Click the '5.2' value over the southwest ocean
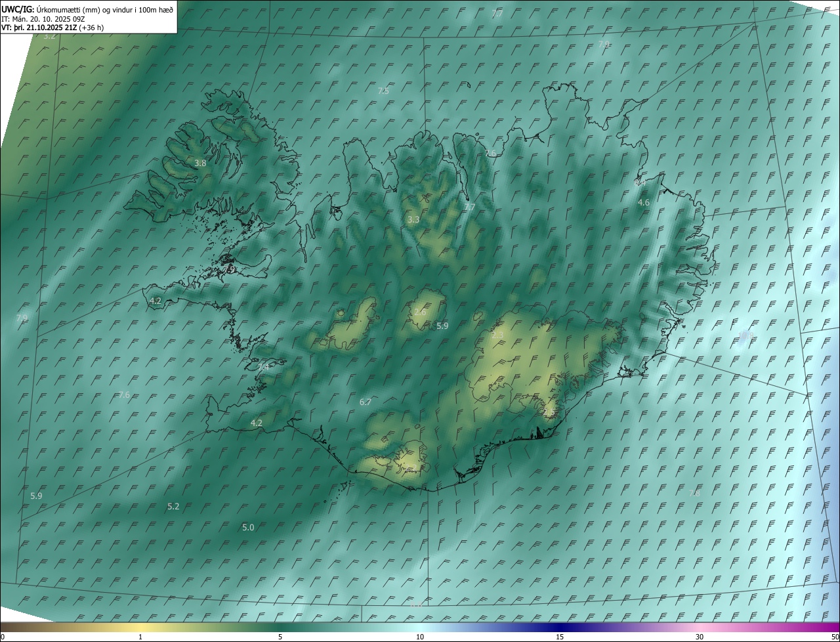 (x=173, y=506)
